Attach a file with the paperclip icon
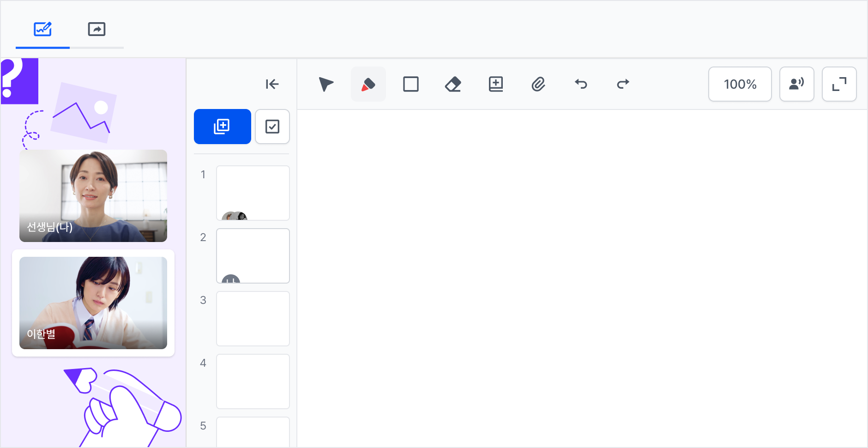This screenshot has height=448, width=868. [538, 84]
